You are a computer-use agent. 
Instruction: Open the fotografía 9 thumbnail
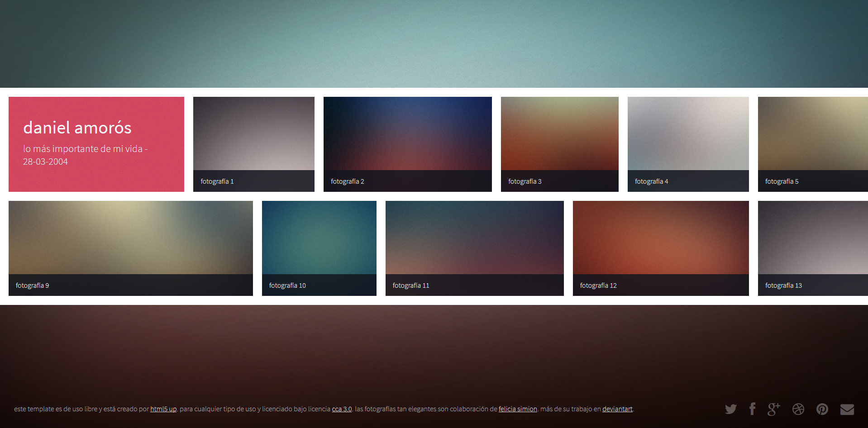[130, 248]
